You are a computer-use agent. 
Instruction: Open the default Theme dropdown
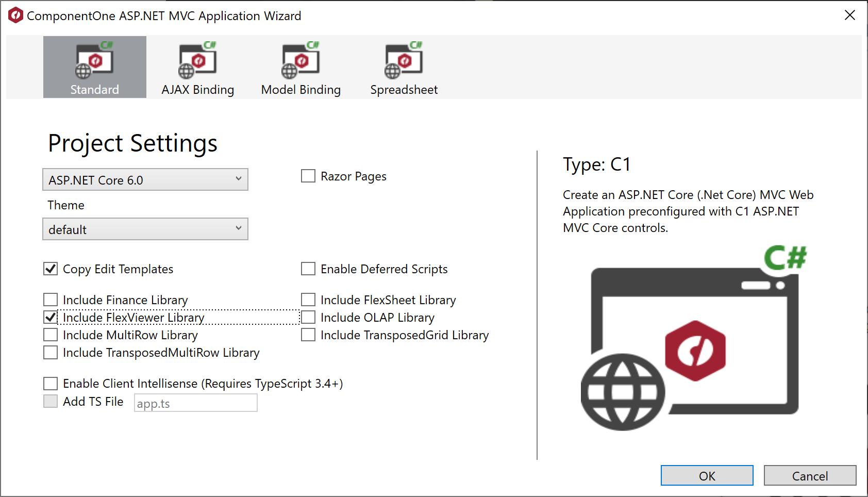(145, 229)
